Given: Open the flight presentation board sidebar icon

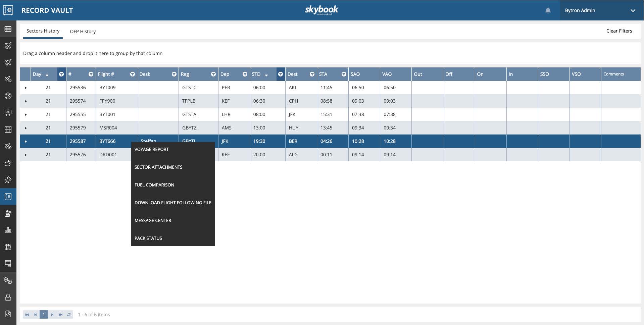Looking at the screenshot, I should [8, 113].
